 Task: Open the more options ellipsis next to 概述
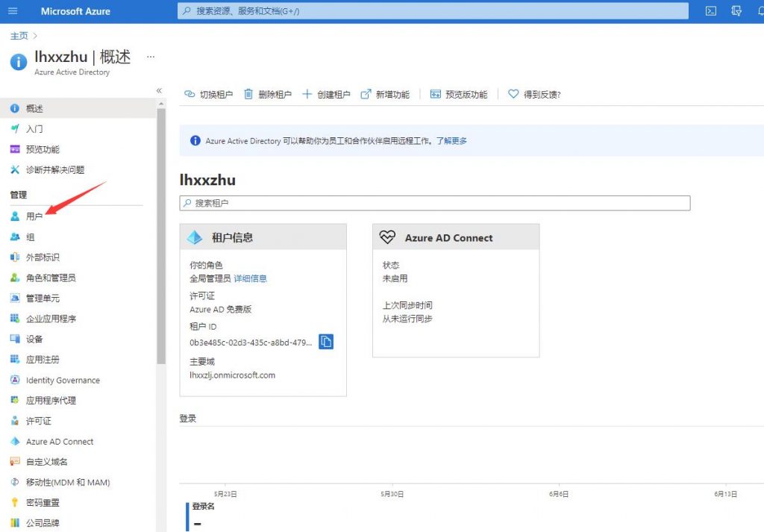pyautogui.click(x=151, y=57)
